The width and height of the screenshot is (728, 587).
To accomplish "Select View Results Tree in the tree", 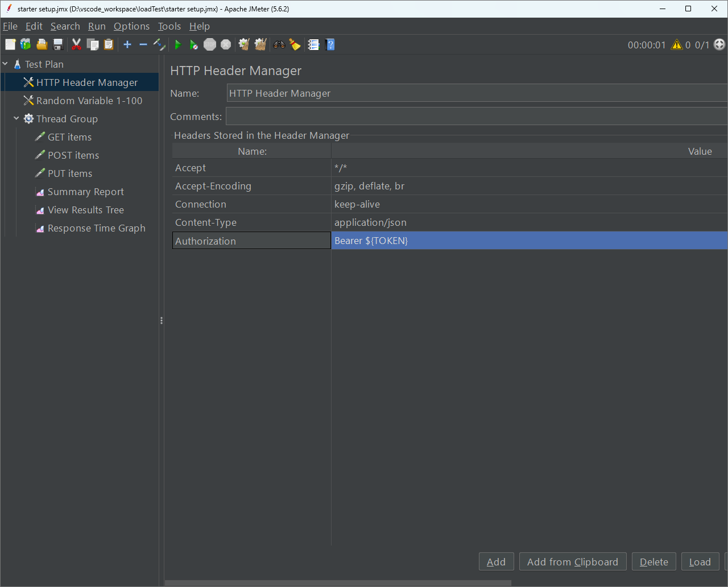I will coord(85,210).
